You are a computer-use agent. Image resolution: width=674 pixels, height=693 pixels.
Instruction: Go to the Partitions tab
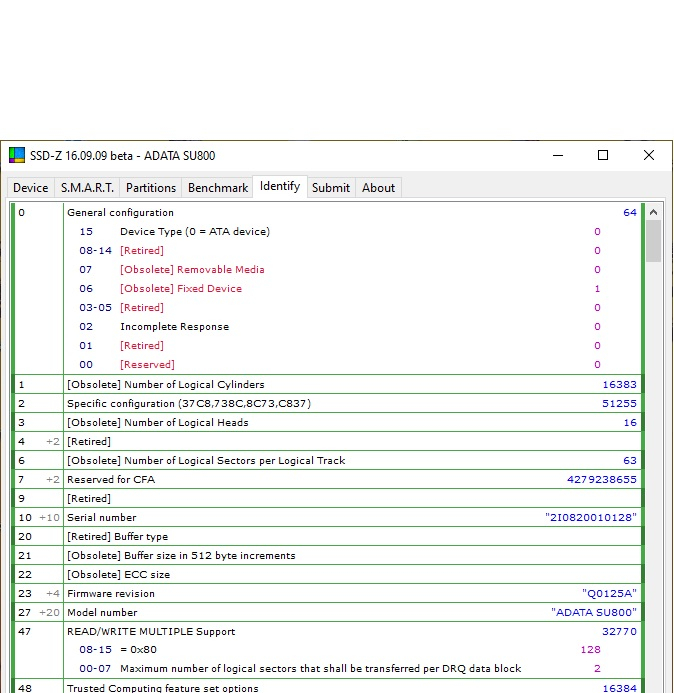(151, 188)
